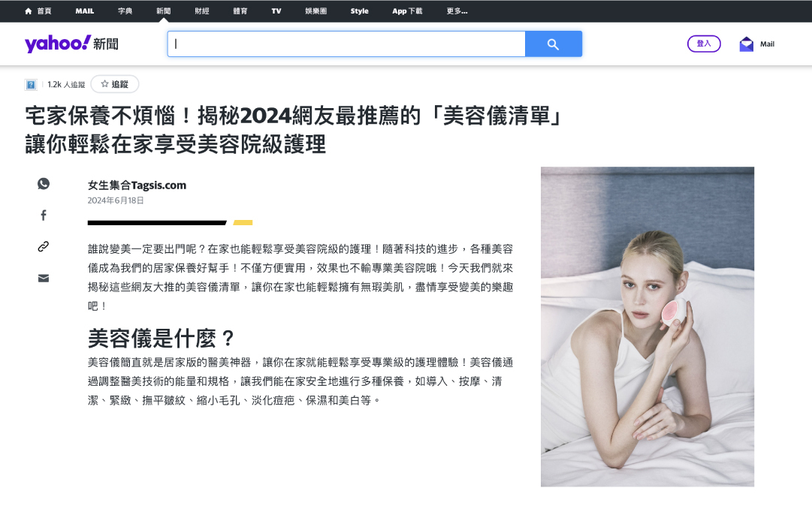Open 女生集合Tagsis.com author link

(x=137, y=185)
